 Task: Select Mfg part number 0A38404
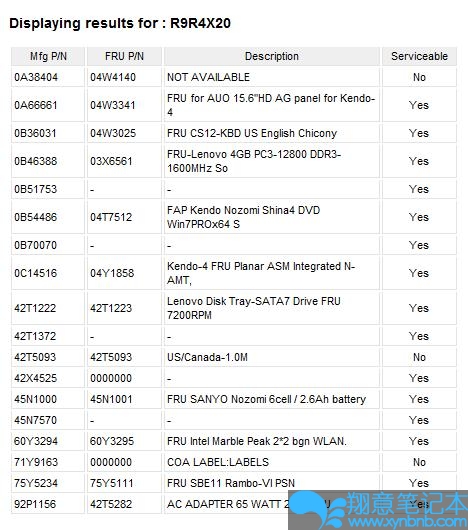[x=36, y=77]
